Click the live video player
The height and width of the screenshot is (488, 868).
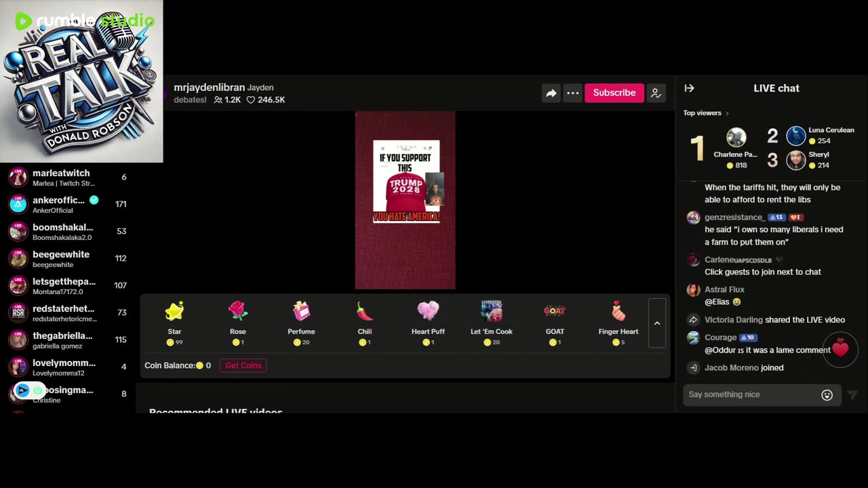click(406, 201)
